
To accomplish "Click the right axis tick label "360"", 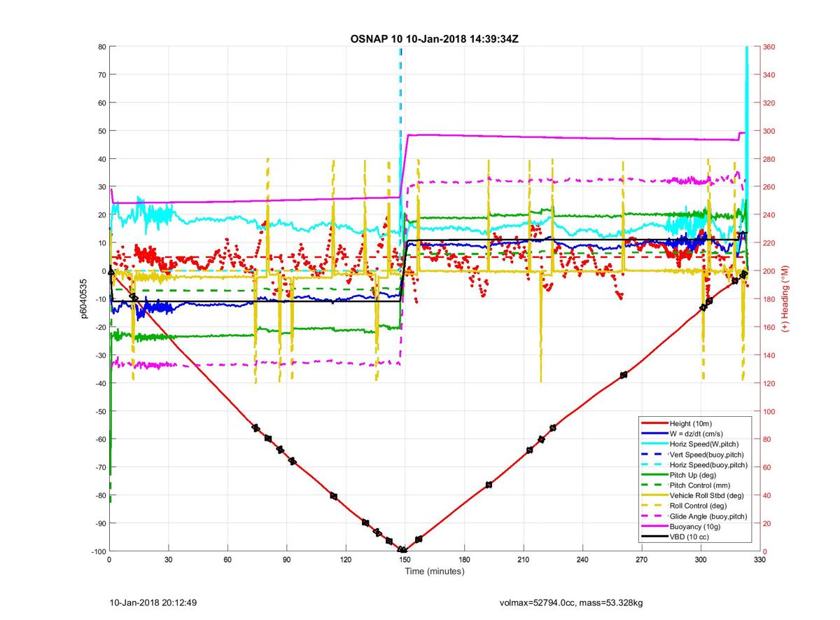I will [x=769, y=47].
